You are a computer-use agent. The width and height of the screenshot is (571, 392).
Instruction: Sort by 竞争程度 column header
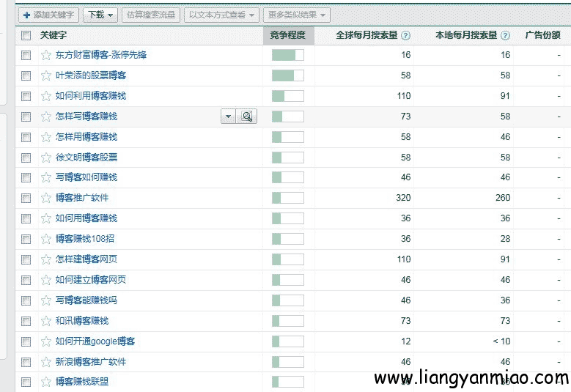point(288,35)
